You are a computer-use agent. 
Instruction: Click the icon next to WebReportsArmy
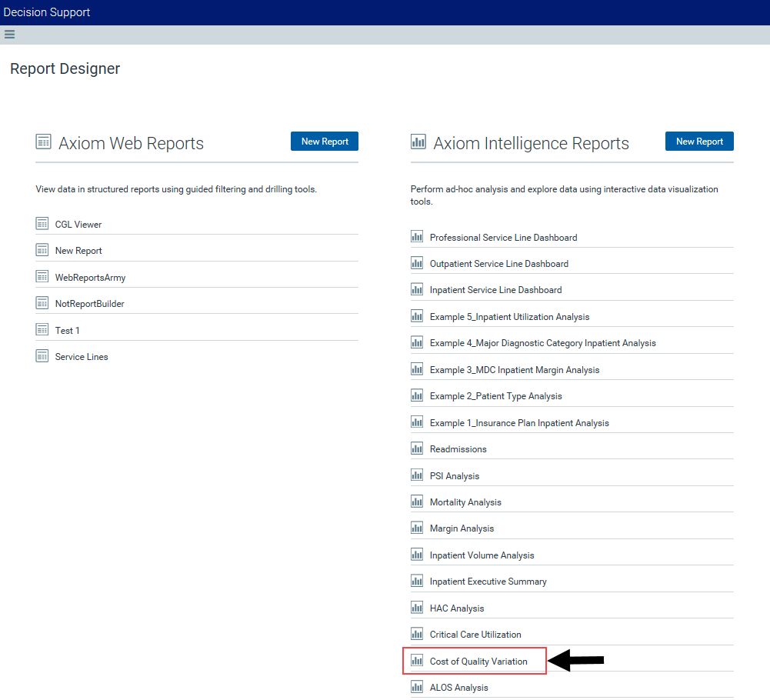point(42,277)
